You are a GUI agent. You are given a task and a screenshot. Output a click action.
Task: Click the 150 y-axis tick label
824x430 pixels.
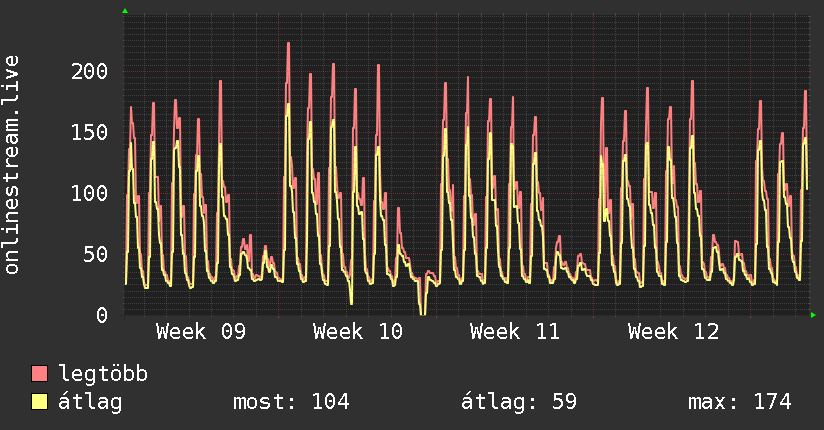coord(89,132)
